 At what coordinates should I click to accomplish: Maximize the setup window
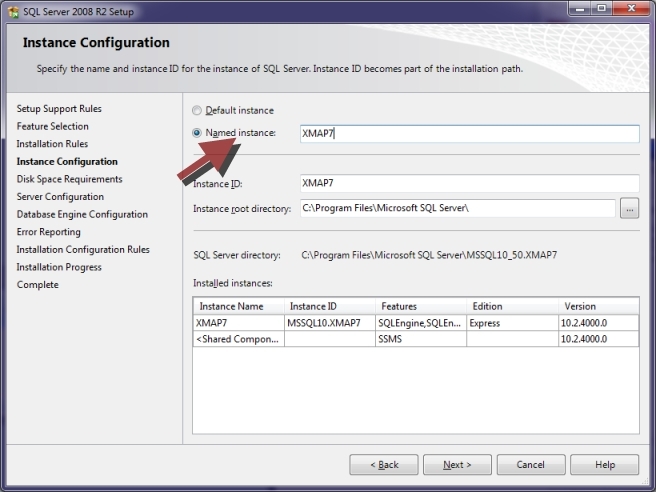pos(602,8)
